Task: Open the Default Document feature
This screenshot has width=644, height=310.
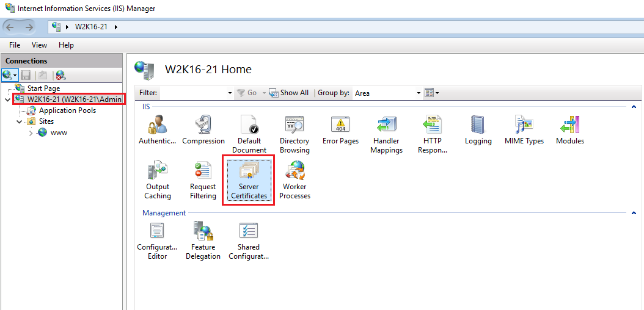Action: [249, 134]
